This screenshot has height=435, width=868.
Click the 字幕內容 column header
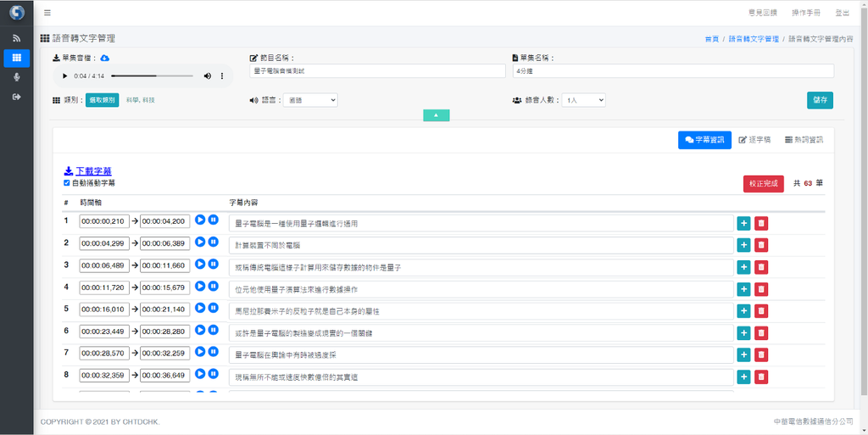[x=243, y=203]
